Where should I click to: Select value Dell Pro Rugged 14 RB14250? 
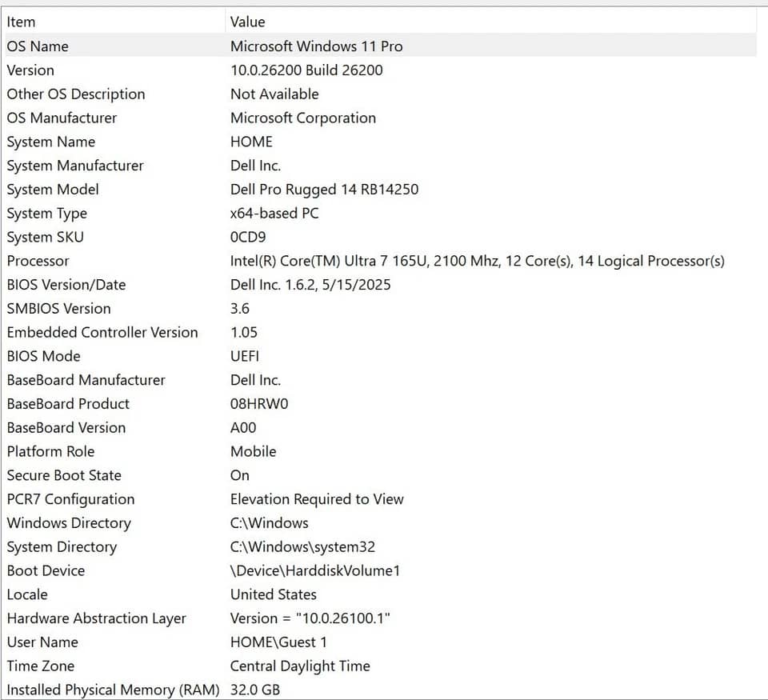coord(324,189)
